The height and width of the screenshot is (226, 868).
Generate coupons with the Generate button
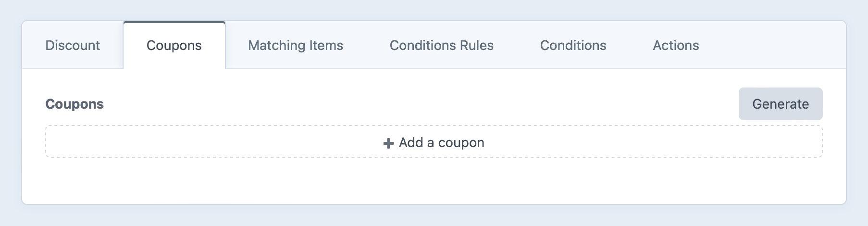pyautogui.click(x=780, y=104)
